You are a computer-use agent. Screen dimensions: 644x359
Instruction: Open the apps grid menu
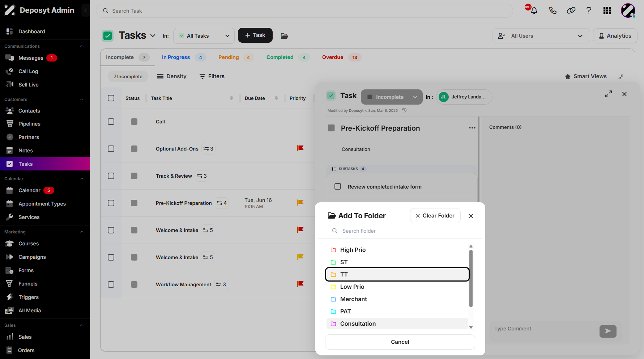607,10
